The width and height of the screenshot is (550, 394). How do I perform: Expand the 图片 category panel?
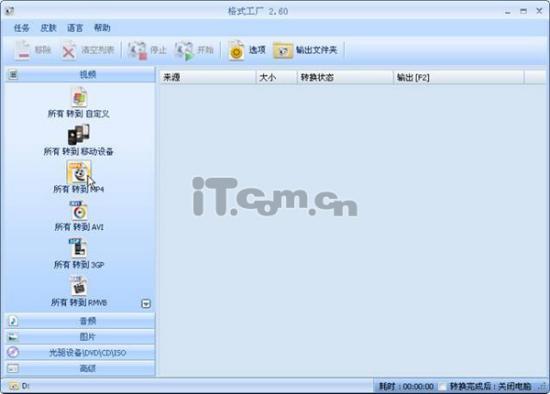coord(80,337)
